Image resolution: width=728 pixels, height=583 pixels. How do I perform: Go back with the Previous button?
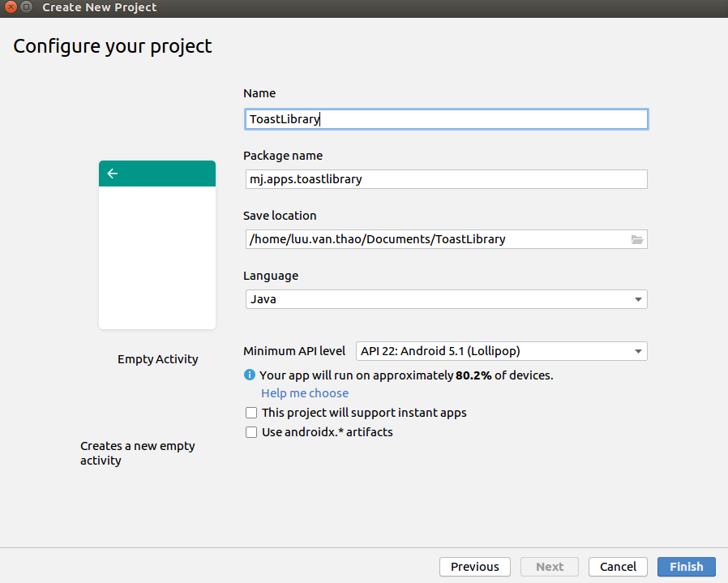tap(474, 567)
